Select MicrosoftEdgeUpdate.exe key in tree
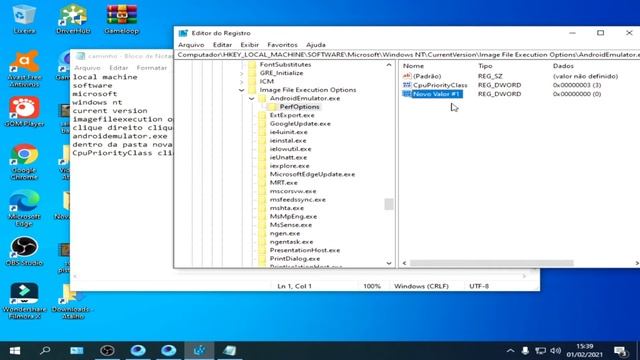Viewport: 640px width, 360px height. pyautogui.click(x=312, y=174)
